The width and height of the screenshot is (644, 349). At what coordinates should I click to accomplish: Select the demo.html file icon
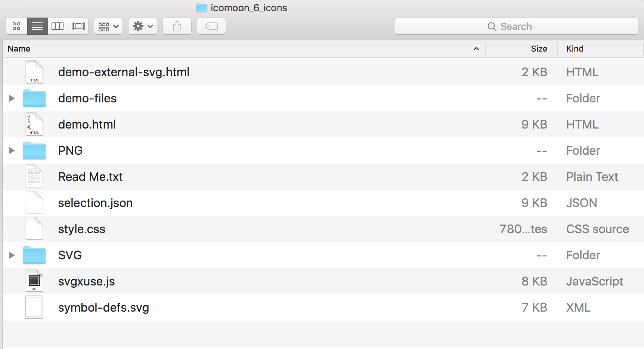[34, 124]
